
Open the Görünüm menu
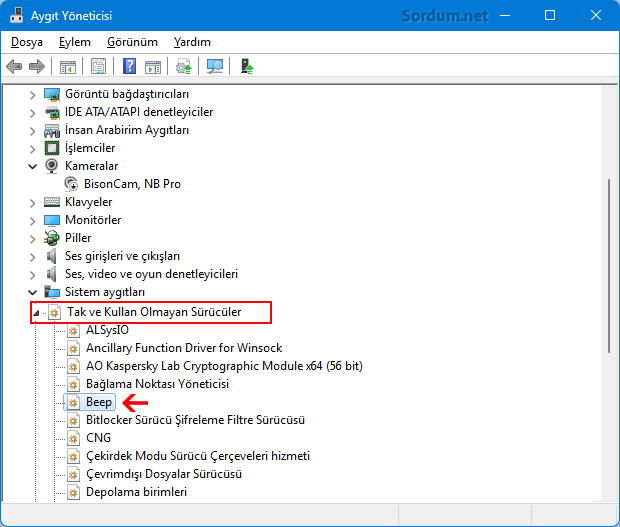tap(132, 42)
